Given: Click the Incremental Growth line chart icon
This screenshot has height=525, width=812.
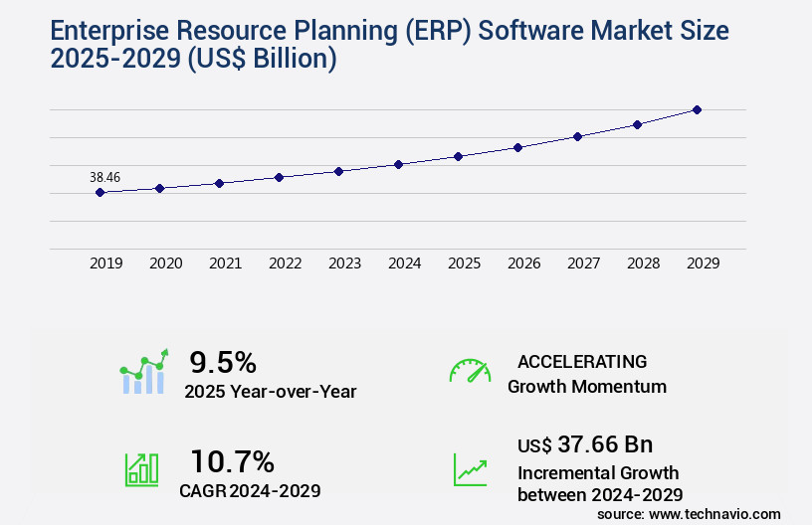Looking at the screenshot, I should click(x=470, y=469).
